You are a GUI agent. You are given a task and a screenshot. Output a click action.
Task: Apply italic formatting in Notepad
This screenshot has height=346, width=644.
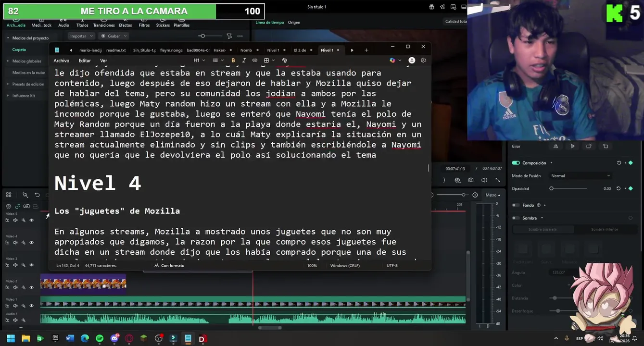(x=244, y=61)
